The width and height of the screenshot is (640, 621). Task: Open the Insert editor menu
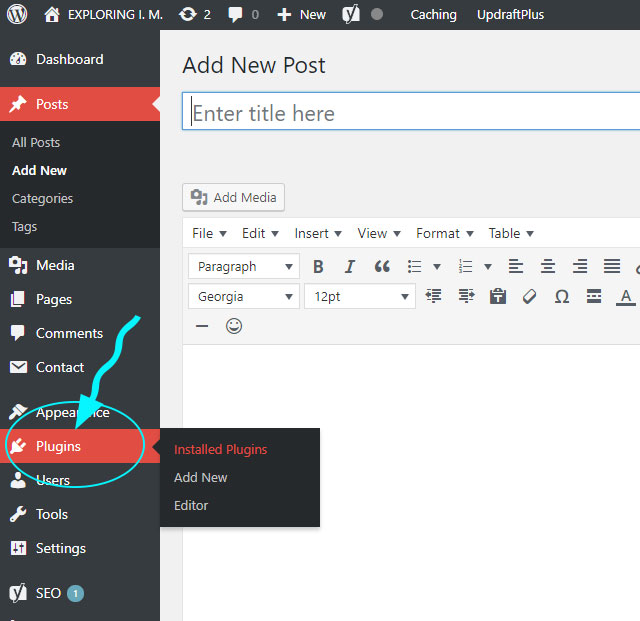click(318, 233)
